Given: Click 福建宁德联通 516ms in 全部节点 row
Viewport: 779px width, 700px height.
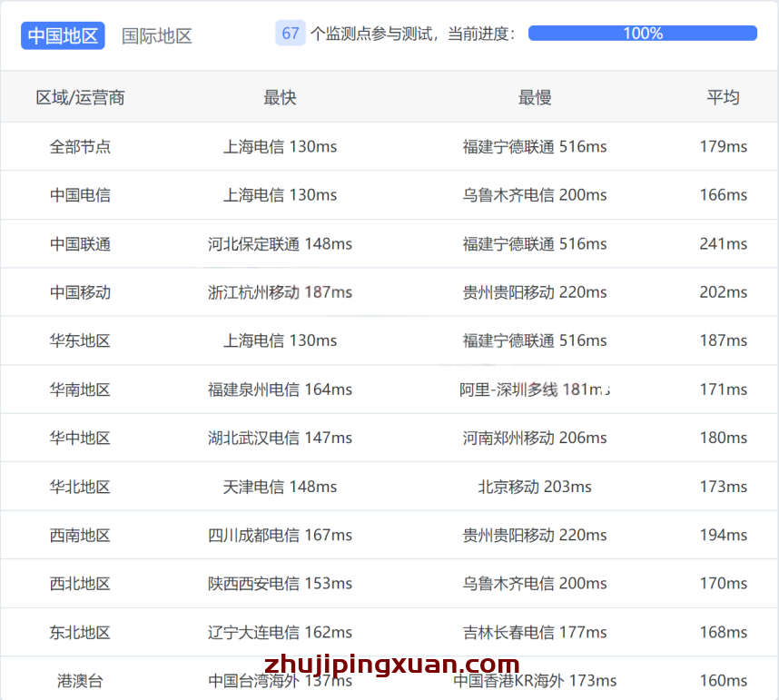Looking at the screenshot, I should tap(535, 146).
